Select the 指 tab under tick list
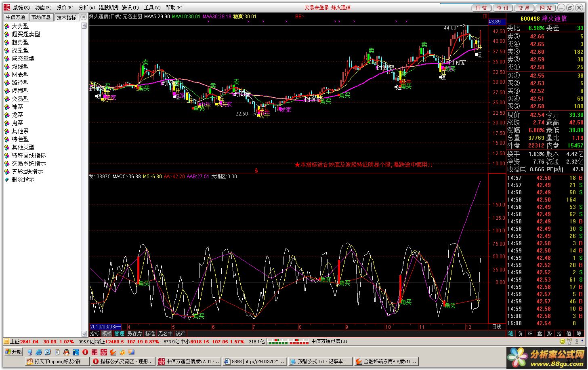The height and width of the screenshot is (370, 588). tap(559, 334)
